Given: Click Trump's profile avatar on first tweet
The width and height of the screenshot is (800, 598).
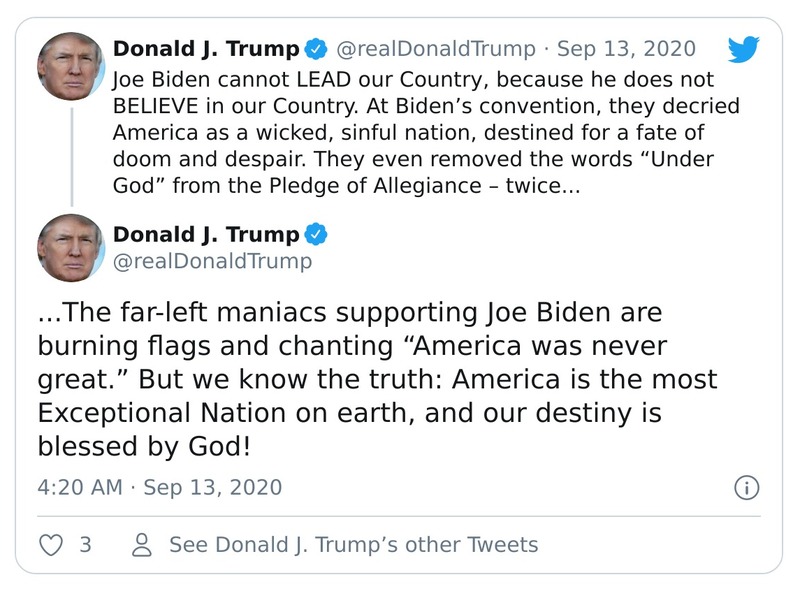Looking at the screenshot, I should [70, 63].
